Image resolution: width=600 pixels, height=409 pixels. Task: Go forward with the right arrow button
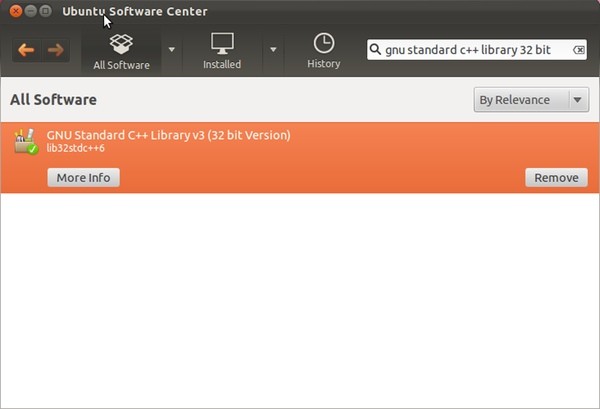coord(55,50)
